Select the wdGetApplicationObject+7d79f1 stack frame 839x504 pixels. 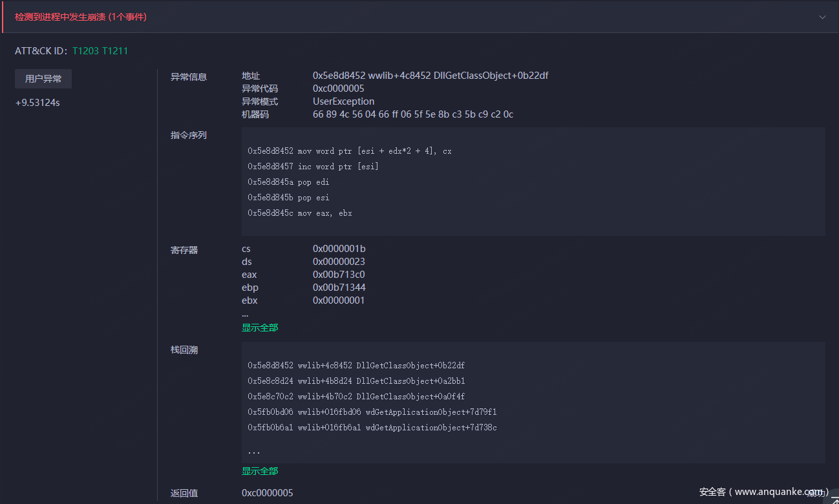(372, 412)
